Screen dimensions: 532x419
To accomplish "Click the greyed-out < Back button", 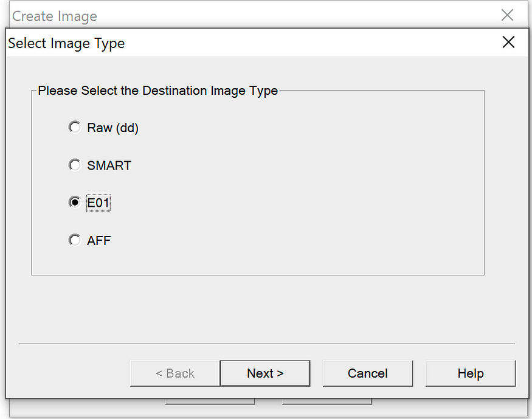I will click(x=175, y=373).
